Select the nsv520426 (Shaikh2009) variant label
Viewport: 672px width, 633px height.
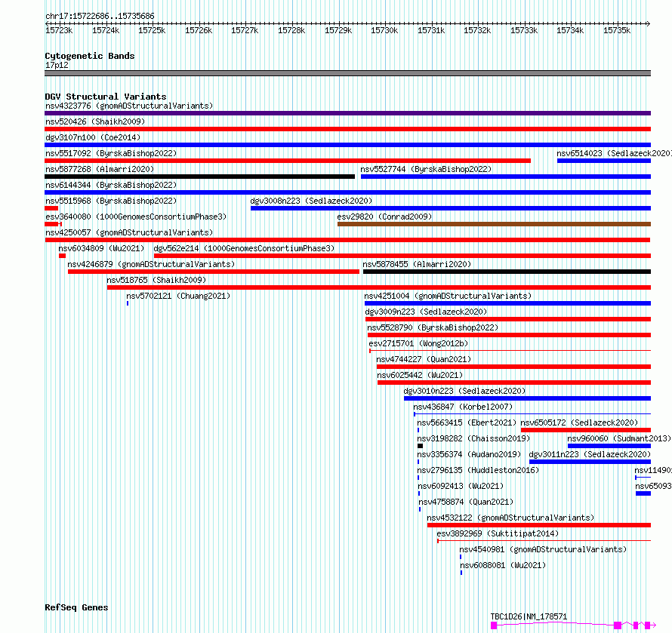tap(95, 121)
